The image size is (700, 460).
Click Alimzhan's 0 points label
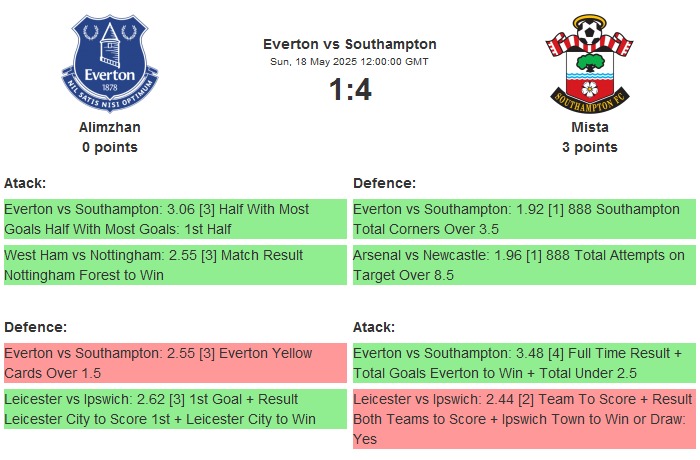point(110,147)
